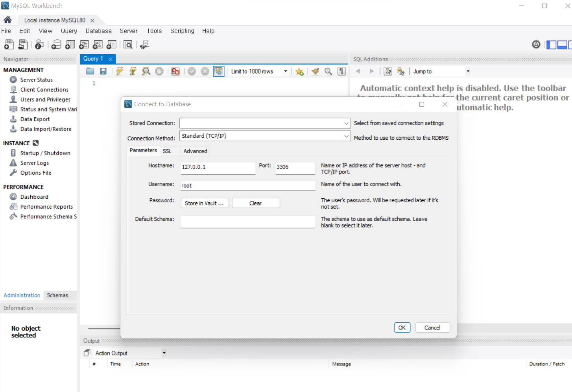Open Inspector for selected object icon
Viewport: 572px width, 392px height.
tap(39, 44)
